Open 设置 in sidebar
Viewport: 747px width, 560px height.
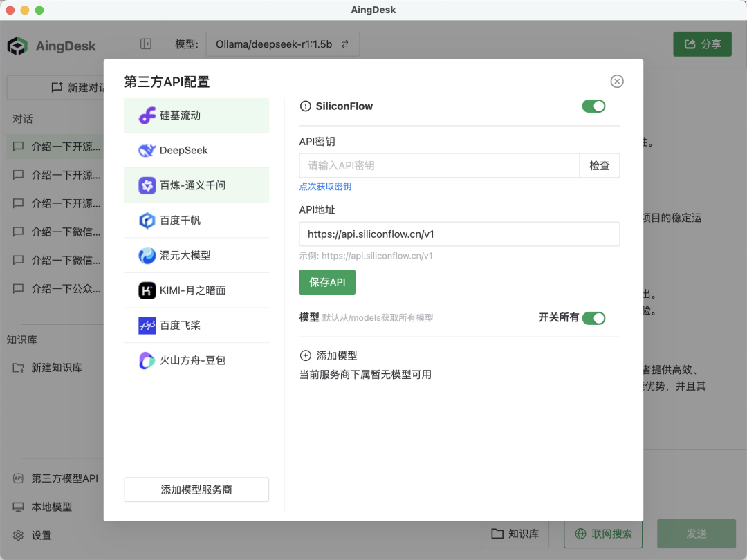[x=33, y=535]
